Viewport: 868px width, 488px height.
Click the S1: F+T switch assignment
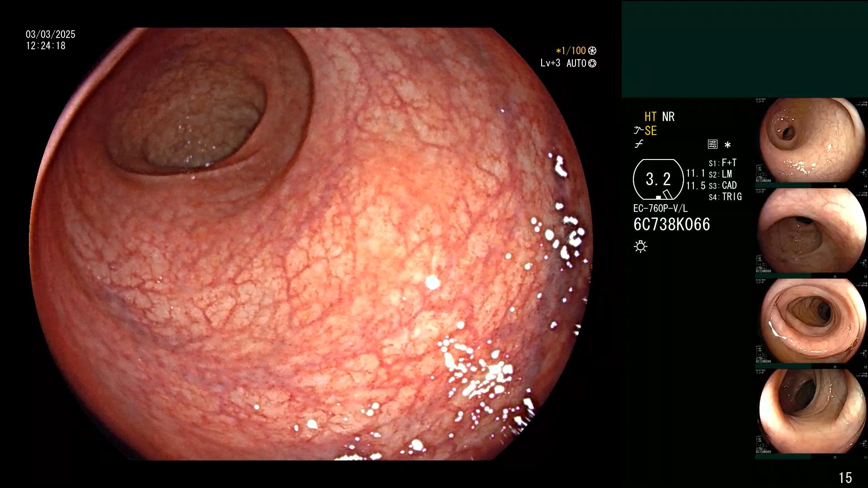(x=723, y=163)
